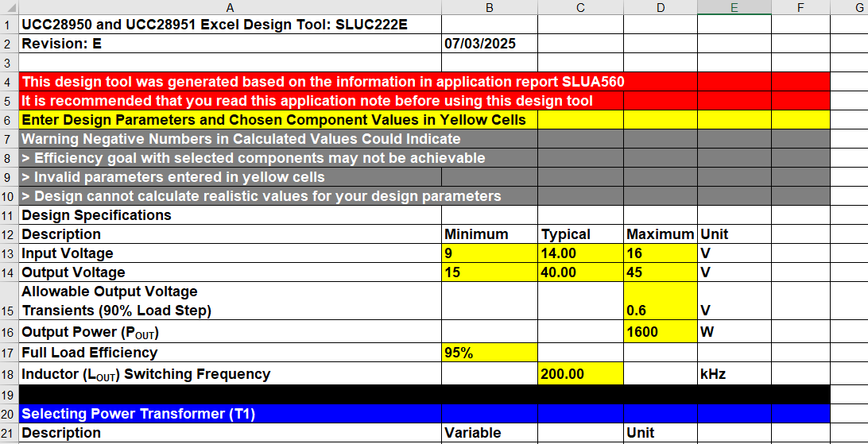Select minimum input voltage cell with 9
Screen dimensions: 868x444
click(x=490, y=253)
